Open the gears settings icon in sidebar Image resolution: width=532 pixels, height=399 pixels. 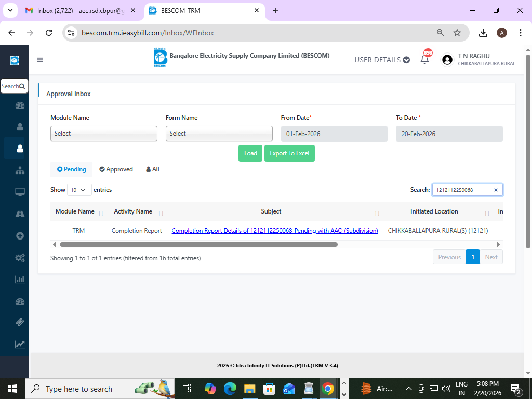pyautogui.click(x=20, y=258)
